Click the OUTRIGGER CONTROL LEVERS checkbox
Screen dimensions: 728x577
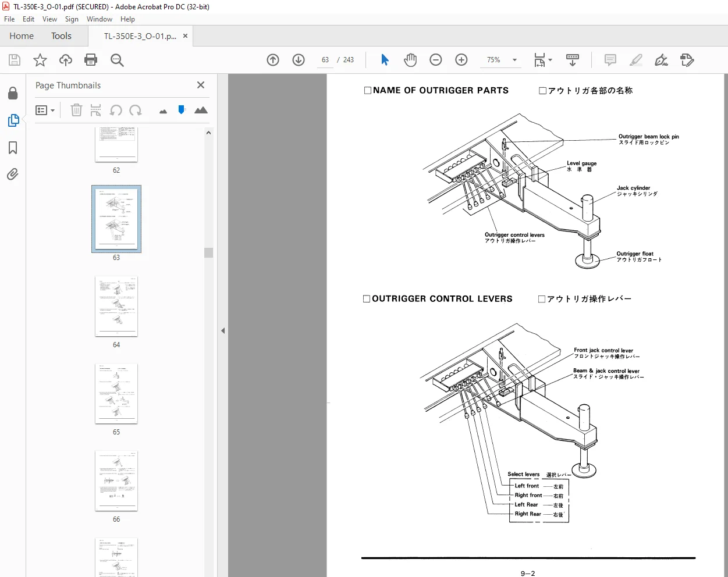coord(367,298)
